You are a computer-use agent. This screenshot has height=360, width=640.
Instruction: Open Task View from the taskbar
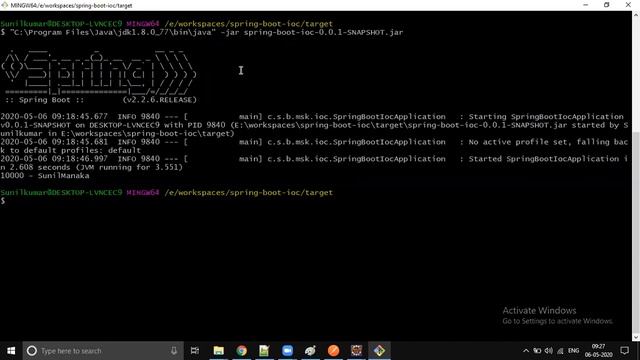[195, 351]
